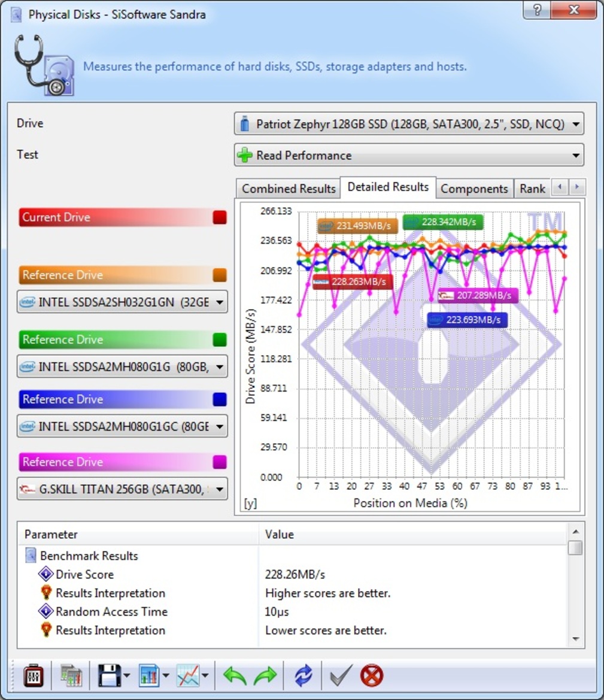Click the grey checkmark OK icon
604x700 pixels.
pyautogui.click(x=341, y=675)
